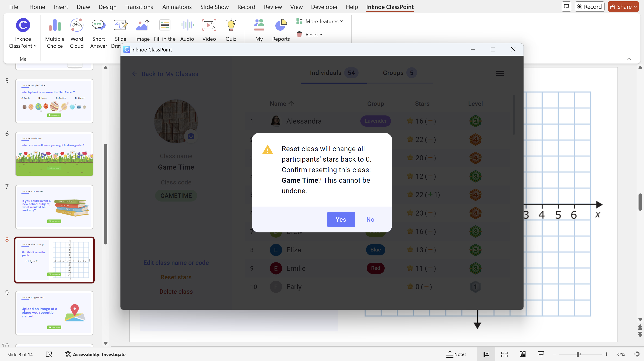Open Accessibility: Investigate checker
This screenshot has height=361, width=644.
(95, 354)
